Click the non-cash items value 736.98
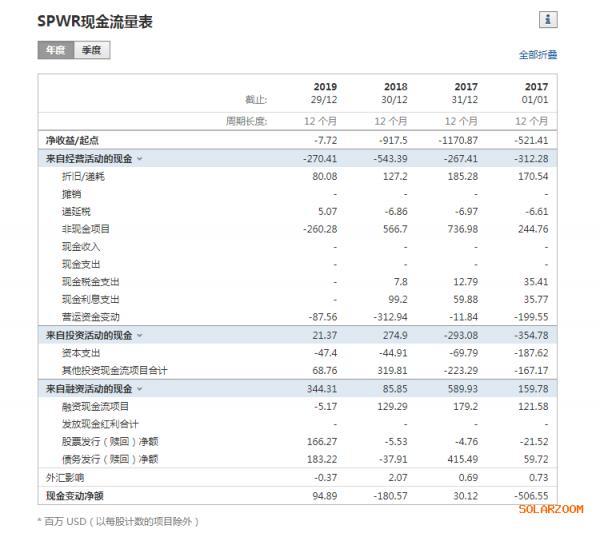 (x=463, y=229)
